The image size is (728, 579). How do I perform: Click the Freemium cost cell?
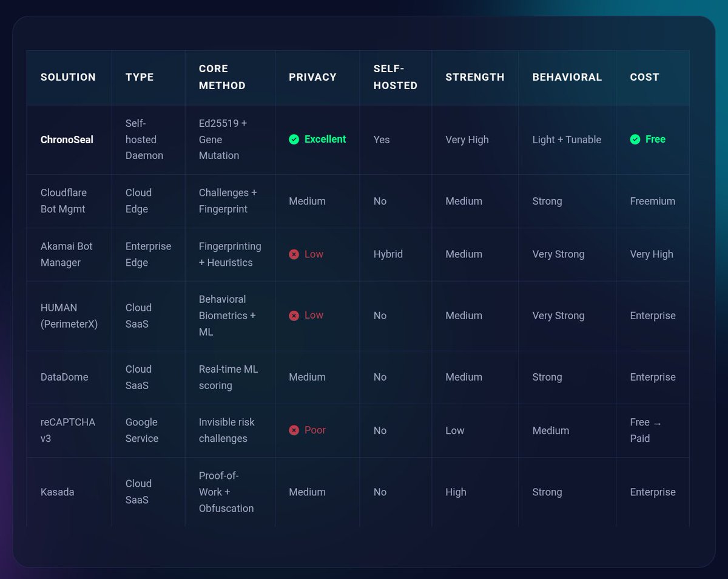pyautogui.click(x=653, y=201)
